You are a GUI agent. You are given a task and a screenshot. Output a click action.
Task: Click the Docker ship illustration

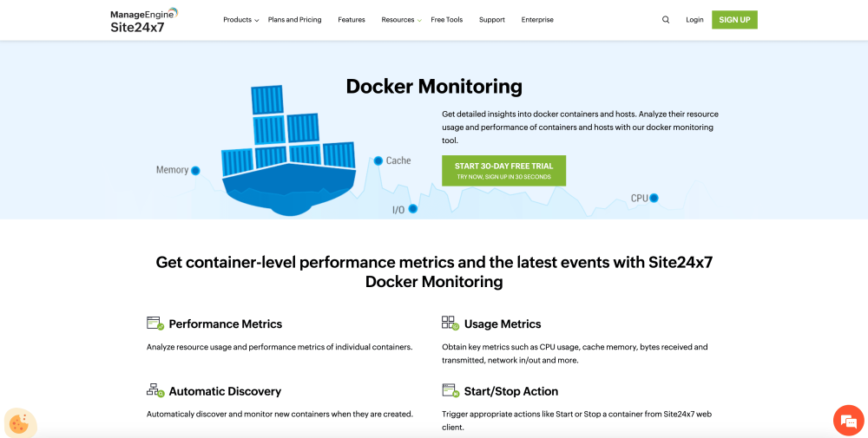pyautogui.click(x=288, y=152)
